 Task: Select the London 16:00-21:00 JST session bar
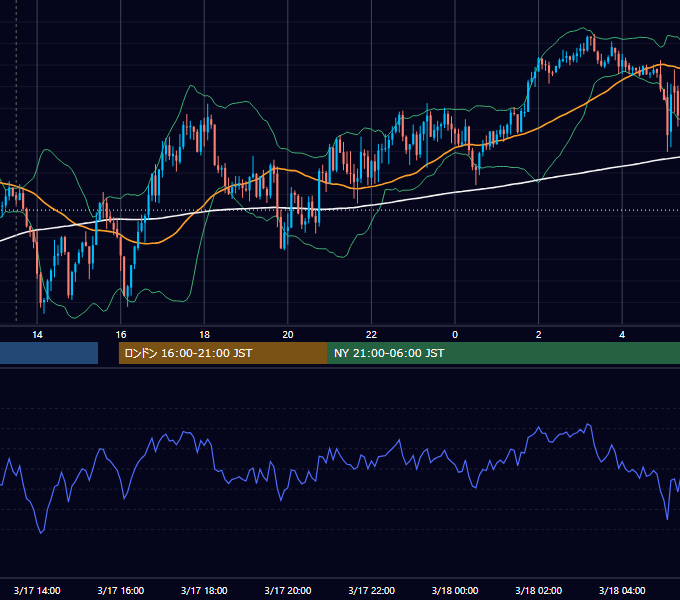(223, 353)
